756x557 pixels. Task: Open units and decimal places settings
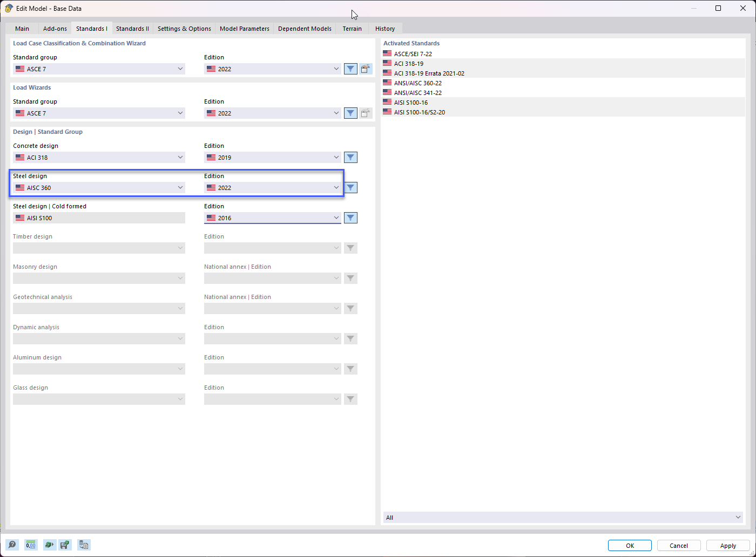pos(31,545)
